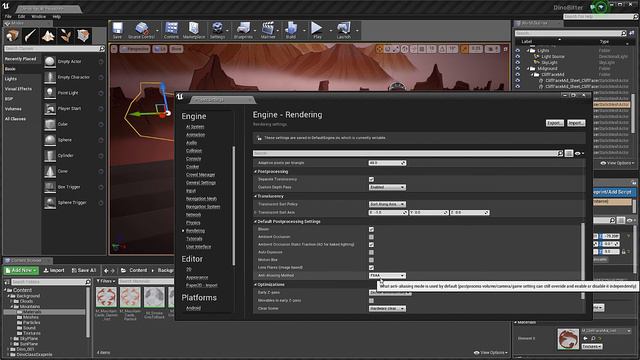Screen dimensions: 640x360
Task: Select Foliage mode plant icon
Action: [x=66, y=36]
